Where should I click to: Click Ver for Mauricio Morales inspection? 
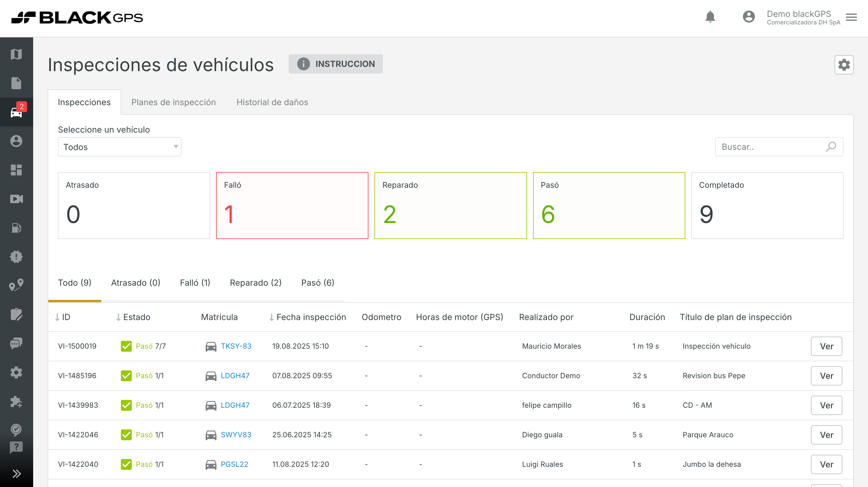click(826, 346)
